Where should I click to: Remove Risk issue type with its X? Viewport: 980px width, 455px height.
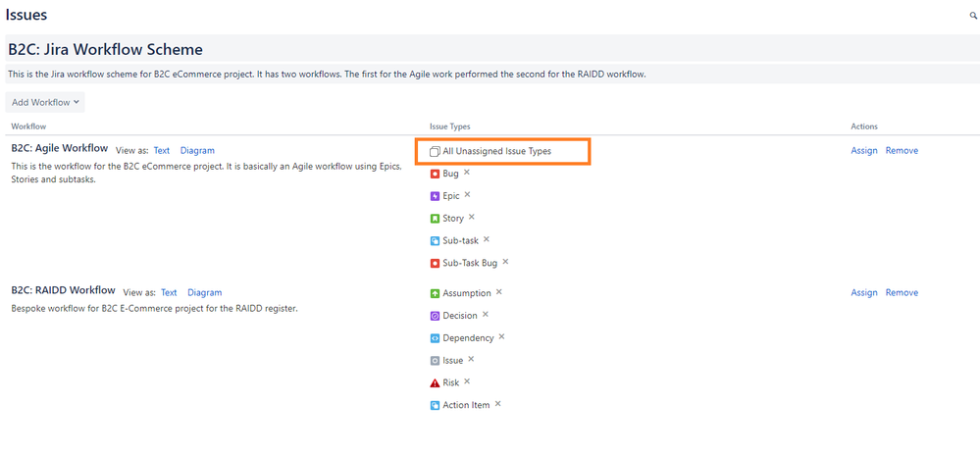[x=467, y=381]
